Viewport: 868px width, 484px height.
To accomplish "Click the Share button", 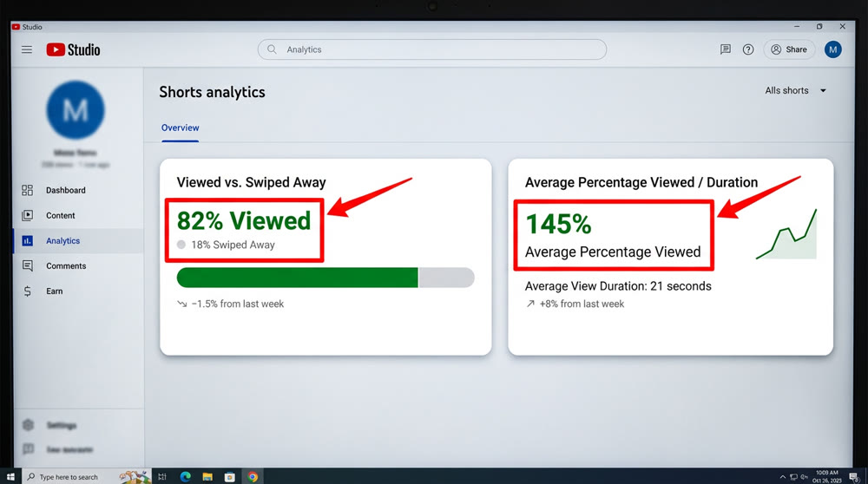I will 789,49.
